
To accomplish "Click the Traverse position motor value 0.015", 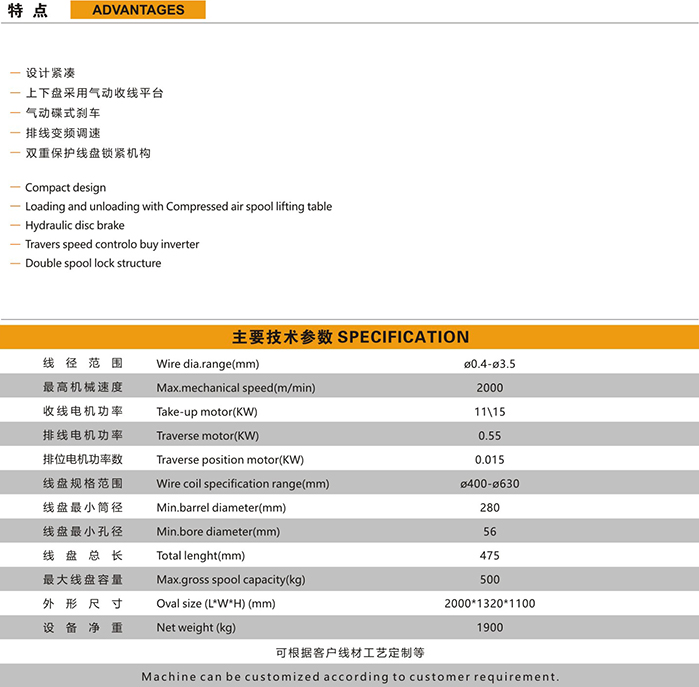I will click(489, 460).
